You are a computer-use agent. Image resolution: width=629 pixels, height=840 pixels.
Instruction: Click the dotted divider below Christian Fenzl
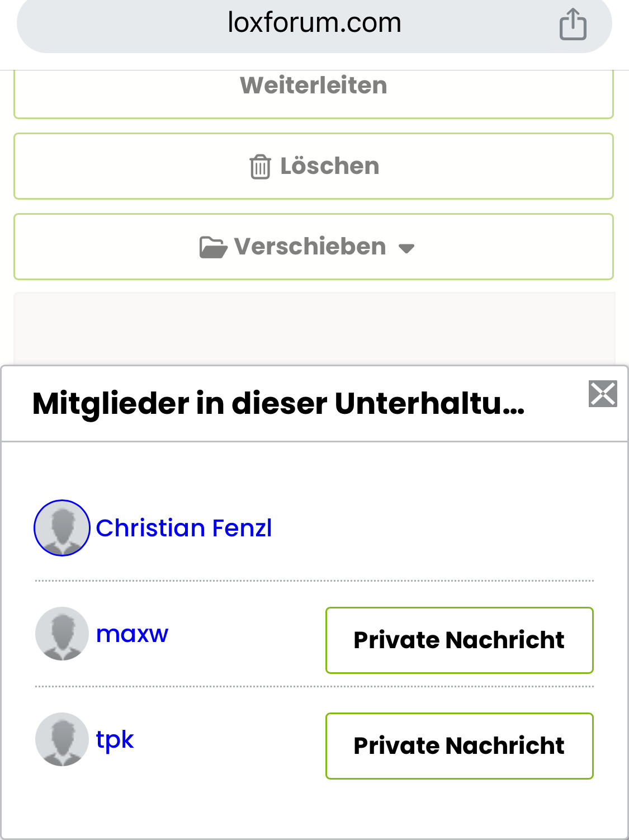[x=314, y=581]
